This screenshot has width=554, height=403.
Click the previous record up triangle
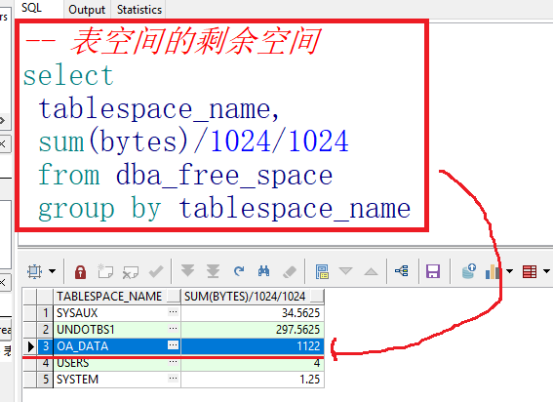click(371, 271)
